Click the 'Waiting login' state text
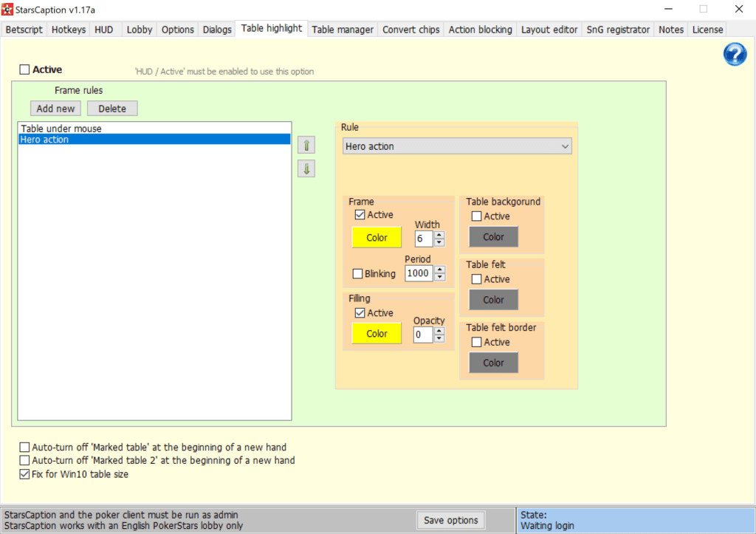 click(547, 526)
